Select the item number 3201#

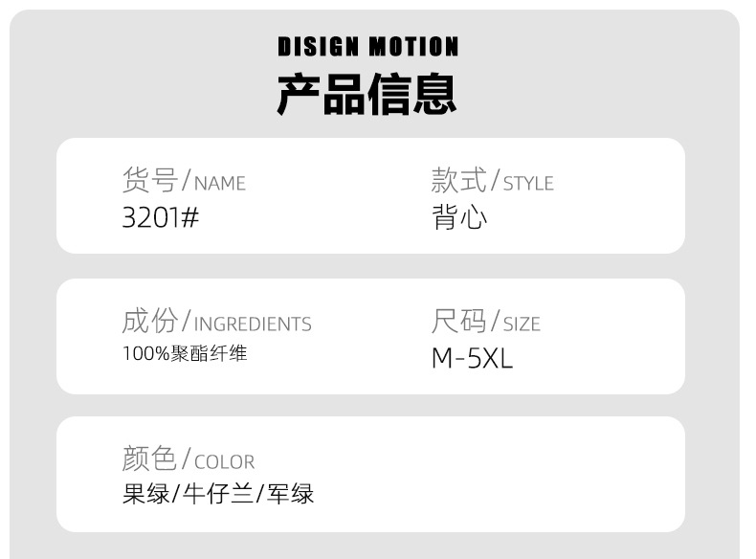point(161,217)
